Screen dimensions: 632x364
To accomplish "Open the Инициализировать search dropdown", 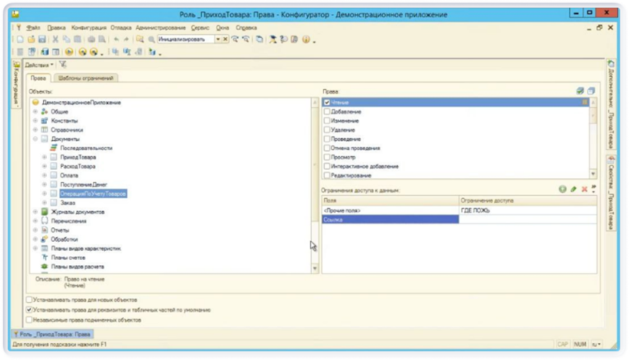I will [x=218, y=39].
